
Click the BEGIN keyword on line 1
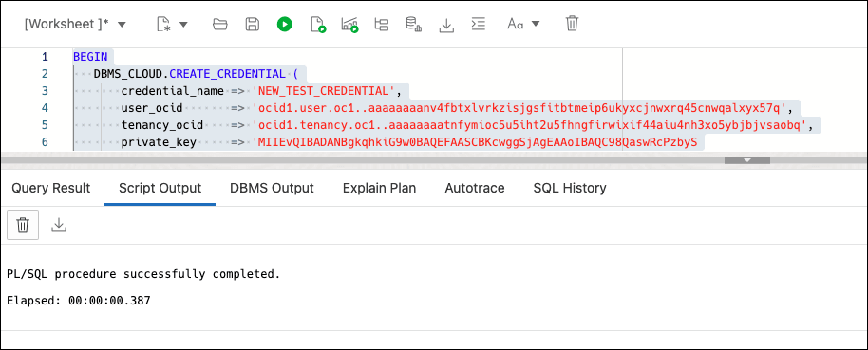tap(91, 56)
